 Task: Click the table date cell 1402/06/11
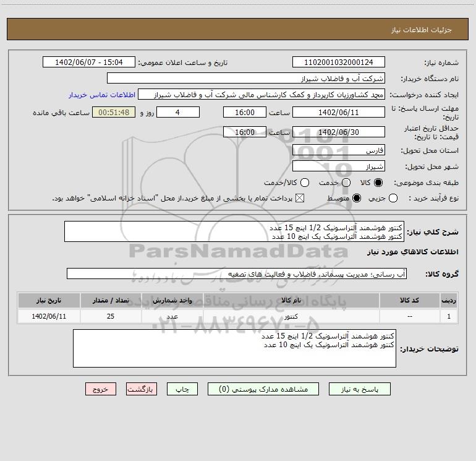[49, 316]
